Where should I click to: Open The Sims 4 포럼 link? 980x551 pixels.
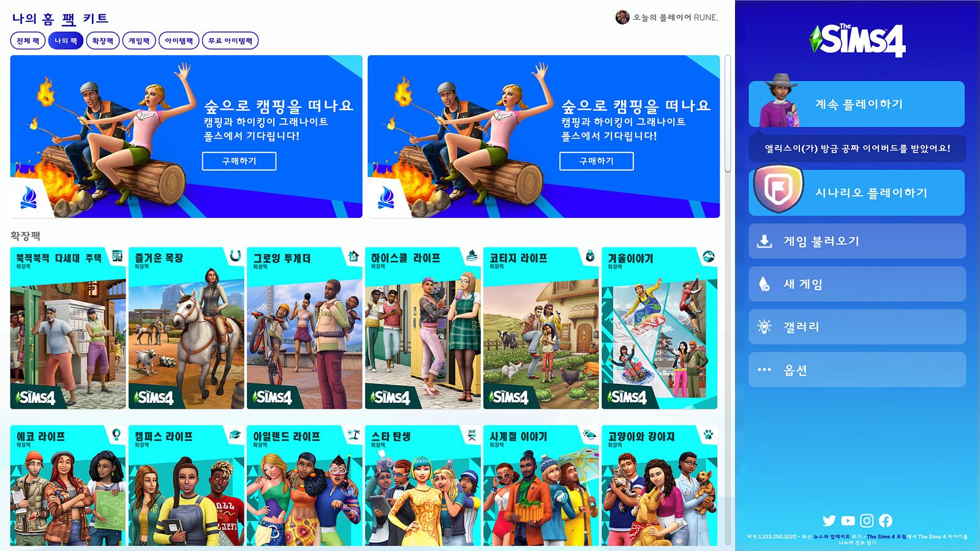[886, 537]
